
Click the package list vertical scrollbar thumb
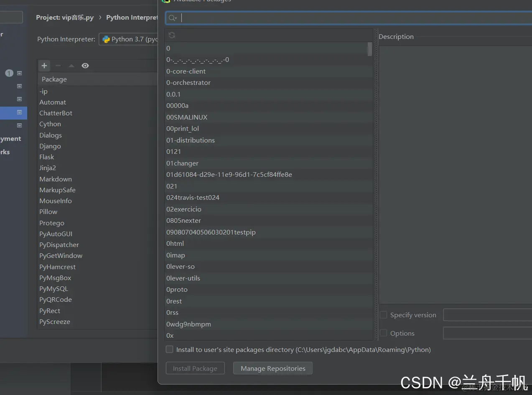(x=369, y=49)
